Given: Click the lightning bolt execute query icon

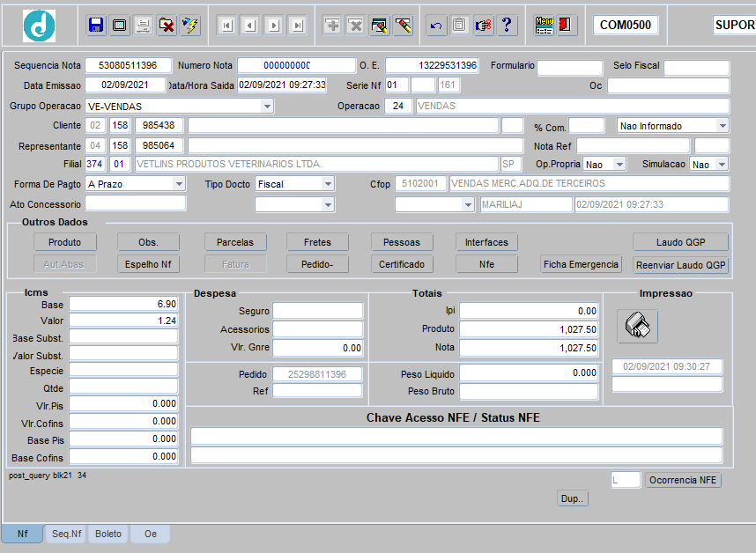Looking at the screenshot, I should 190,25.
